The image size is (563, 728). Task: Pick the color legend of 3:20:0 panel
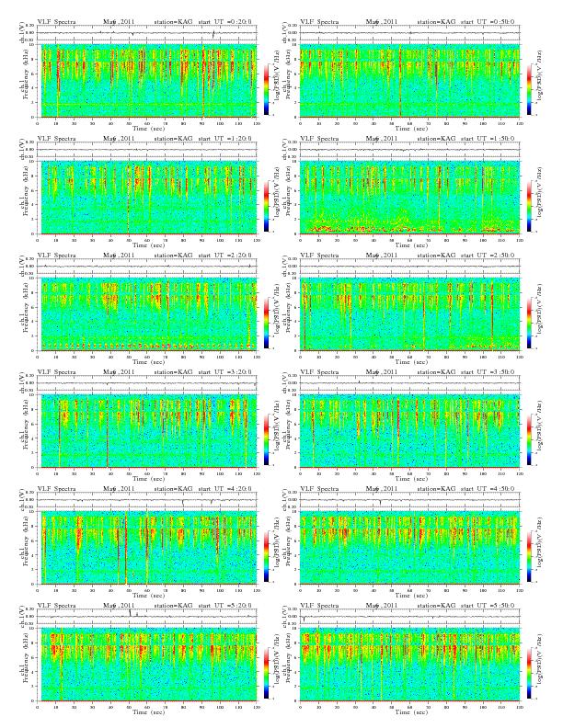(x=267, y=439)
